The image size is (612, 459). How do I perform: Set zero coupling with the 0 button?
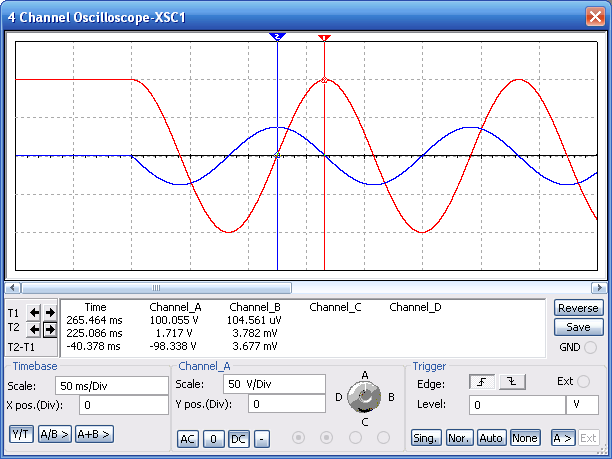tap(213, 439)
